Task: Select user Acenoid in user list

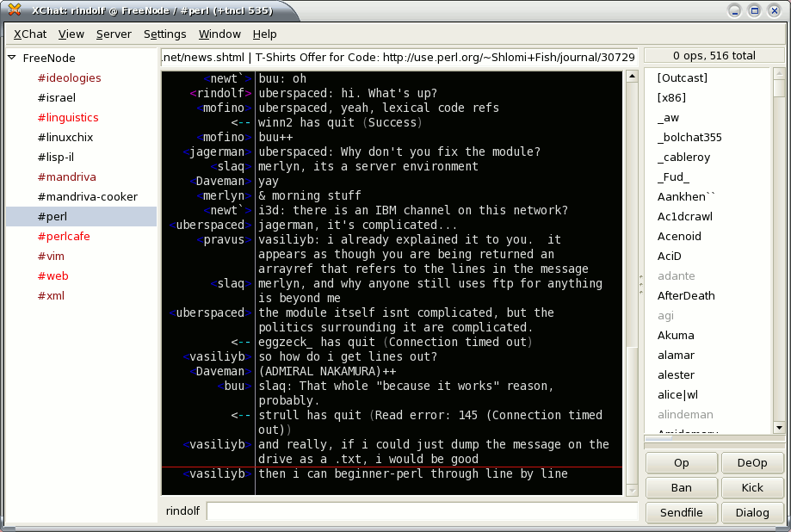Action: pos(679,236)
